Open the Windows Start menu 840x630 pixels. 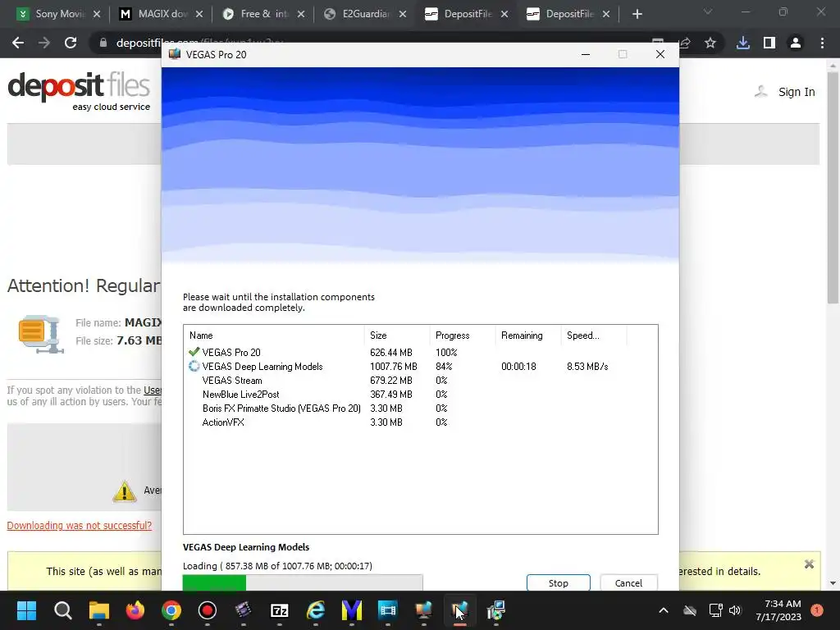pos(26,610)
